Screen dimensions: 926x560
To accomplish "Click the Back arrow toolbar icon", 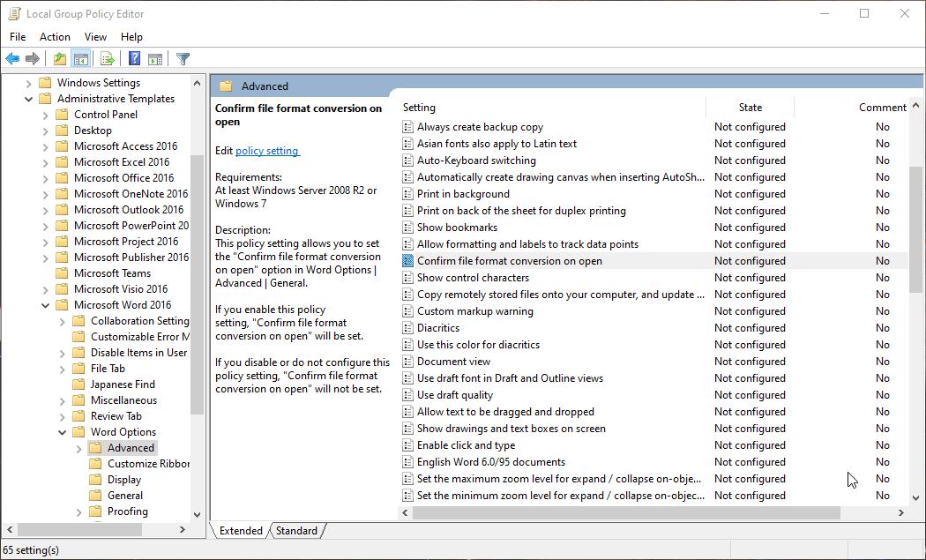I will 12,58.
